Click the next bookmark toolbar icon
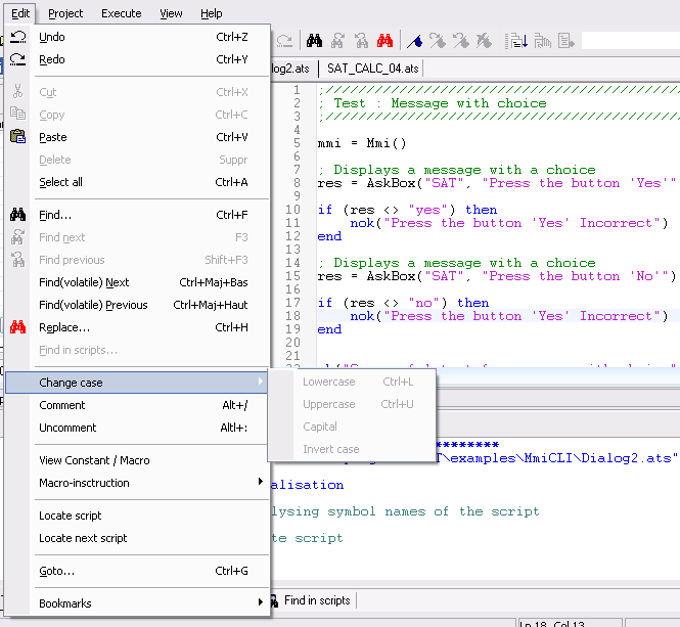 pos(438,41)
